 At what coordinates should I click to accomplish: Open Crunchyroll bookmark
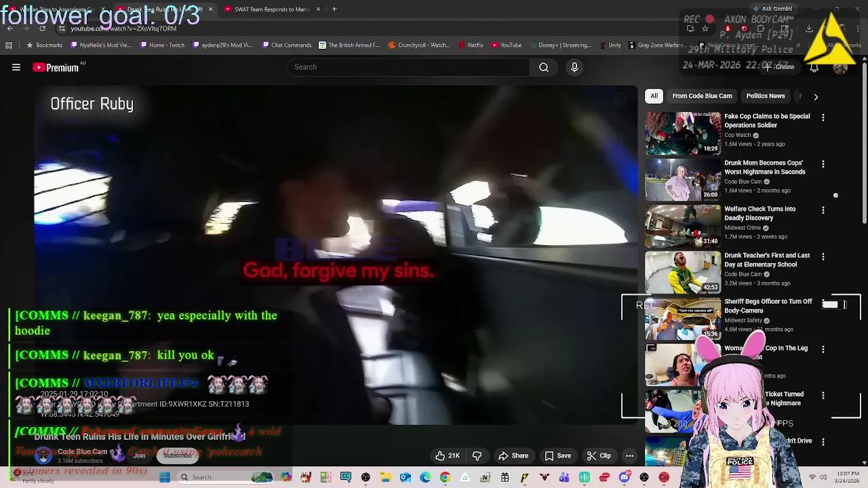pyautogui.click(x=419, y=45)
